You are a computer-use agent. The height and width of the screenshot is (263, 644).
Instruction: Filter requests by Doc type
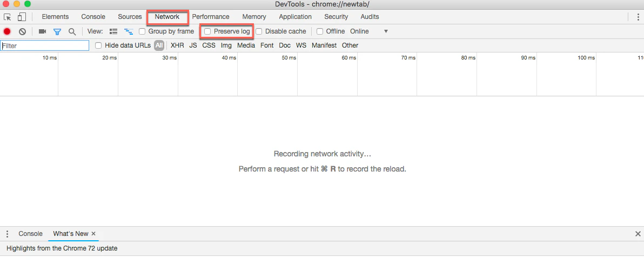[x=285, y=45]
